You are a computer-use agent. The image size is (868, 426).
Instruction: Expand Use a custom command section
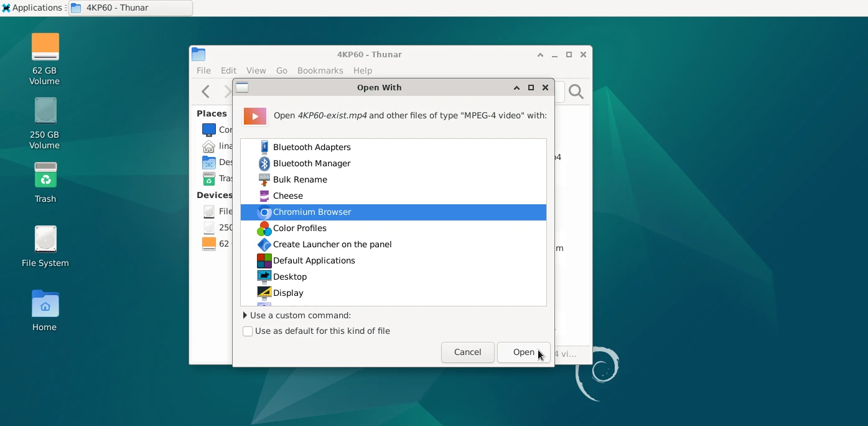click(x=245, y=316)
